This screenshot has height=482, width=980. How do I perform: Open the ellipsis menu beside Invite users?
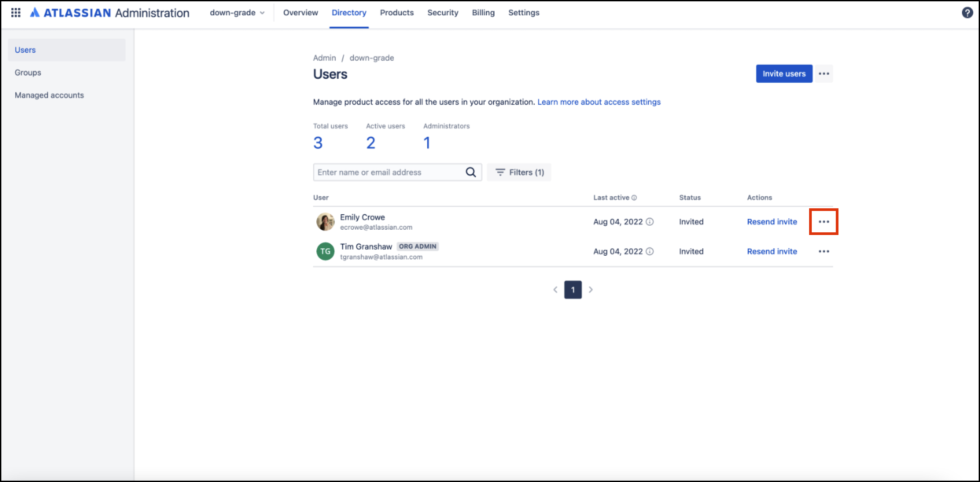pos(824,74)
